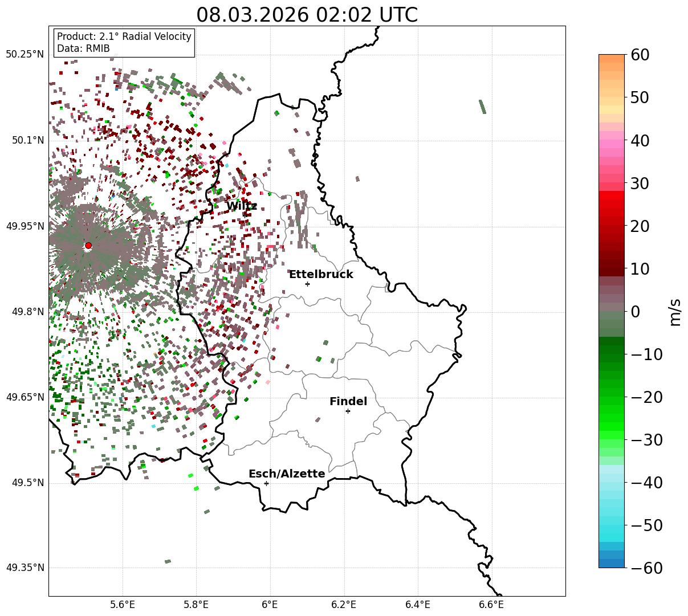Click the 49.65°N latitude label
688x616 pixels.
pyautogui.click(x=25, y=397)
